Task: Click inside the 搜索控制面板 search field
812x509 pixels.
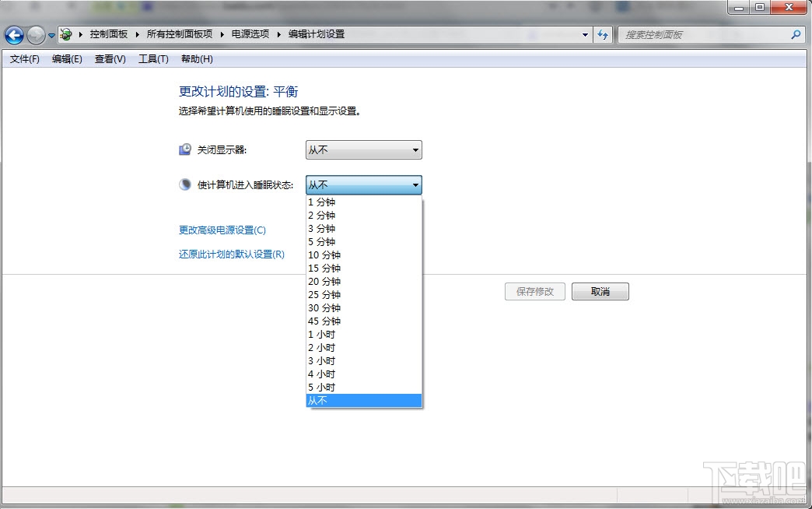Action: click(x=700, y=35)
